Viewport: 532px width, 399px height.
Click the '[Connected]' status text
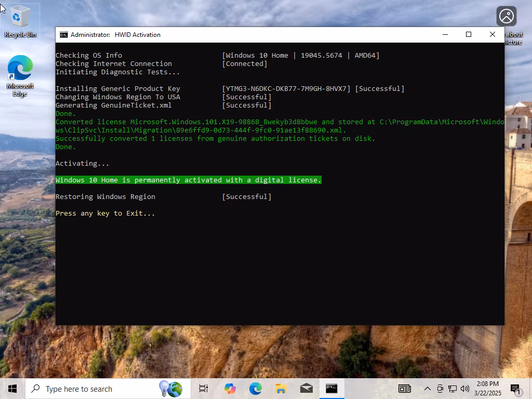[245, 64]
